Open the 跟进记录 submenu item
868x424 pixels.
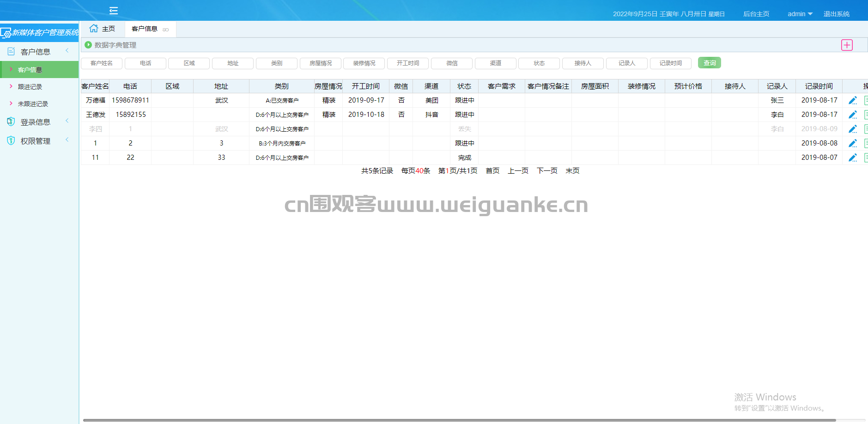click(x=39, y=87)
